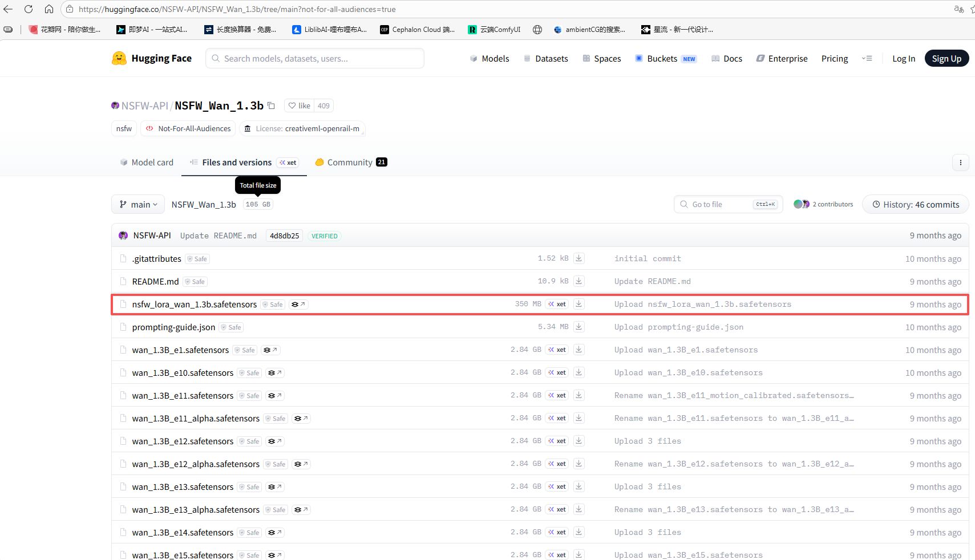Download wan_1.3B_e14.safetensors
Image resolution: width=975 pixels, height=560 pixels.
pyautogui.click(x=578, y=532)
